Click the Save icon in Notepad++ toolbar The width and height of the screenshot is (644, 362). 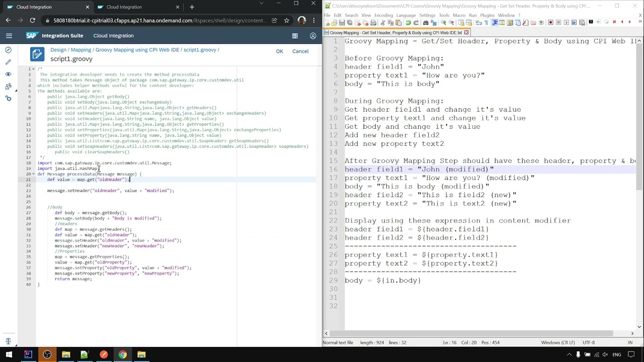[x=342, y=23]
